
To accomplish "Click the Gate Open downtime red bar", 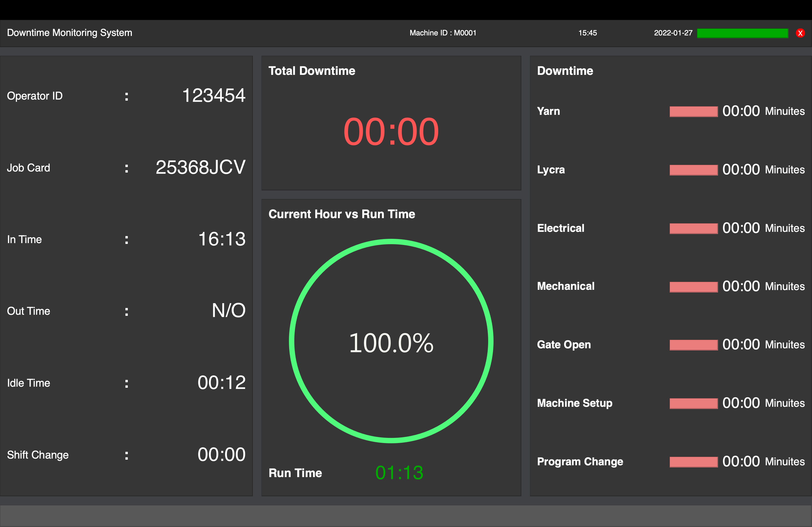I will pyautogui.click(x=694, y=345).
